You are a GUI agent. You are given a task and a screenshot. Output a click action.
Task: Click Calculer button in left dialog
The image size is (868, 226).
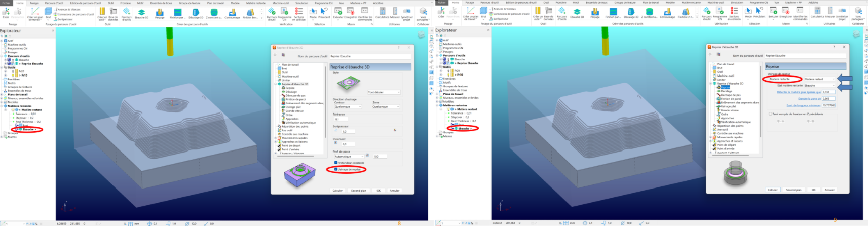point(337,191)
